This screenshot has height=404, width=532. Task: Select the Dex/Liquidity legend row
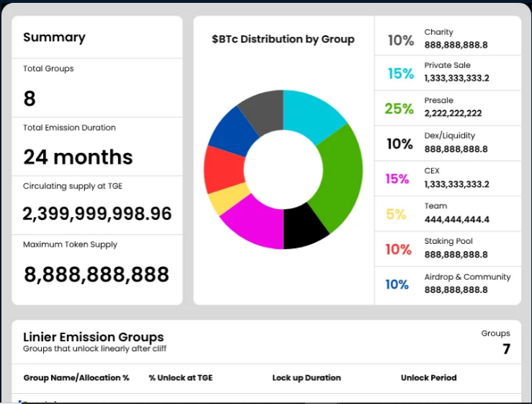[447, 143]
